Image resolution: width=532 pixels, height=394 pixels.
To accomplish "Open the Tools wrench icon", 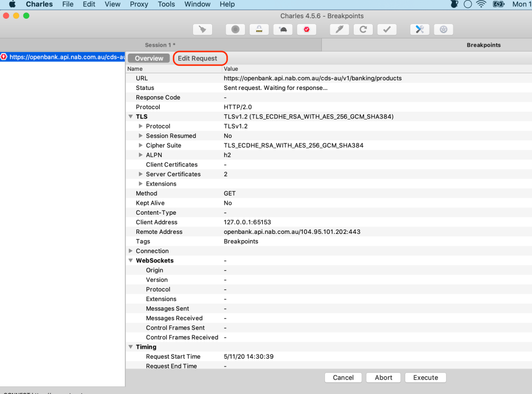I will (x=419, y=30).
